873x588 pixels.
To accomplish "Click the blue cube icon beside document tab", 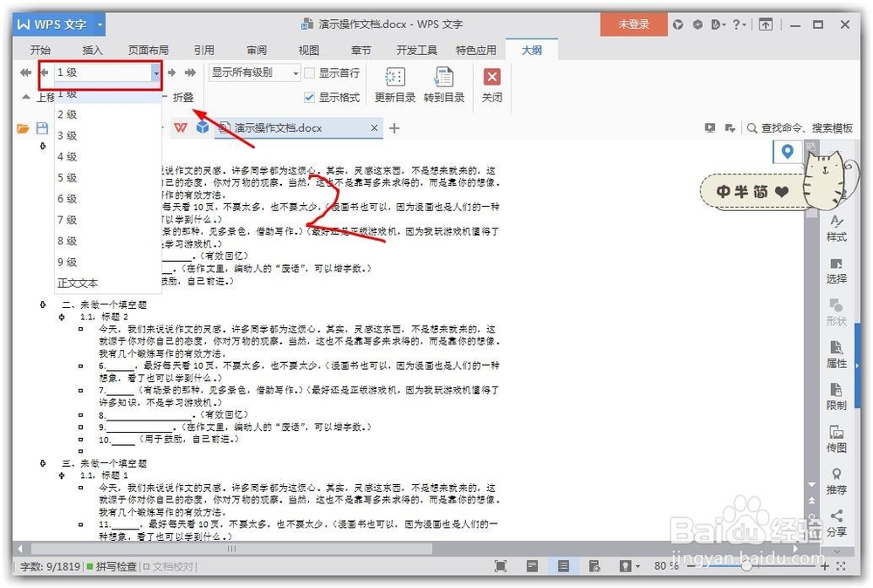I will [203, 128].
